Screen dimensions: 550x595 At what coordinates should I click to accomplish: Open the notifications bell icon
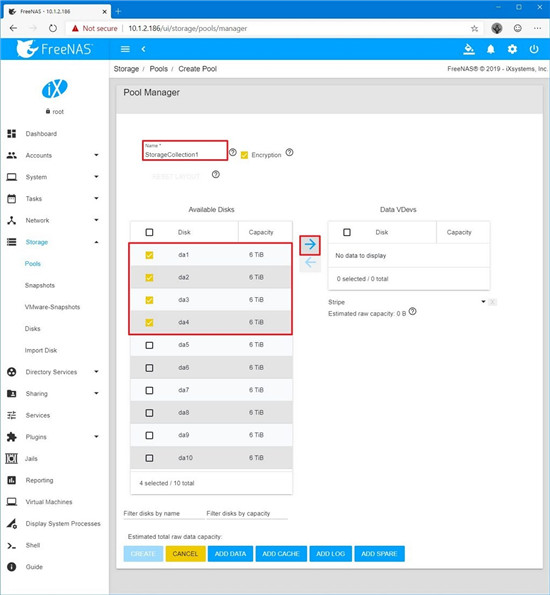(490, 49)
